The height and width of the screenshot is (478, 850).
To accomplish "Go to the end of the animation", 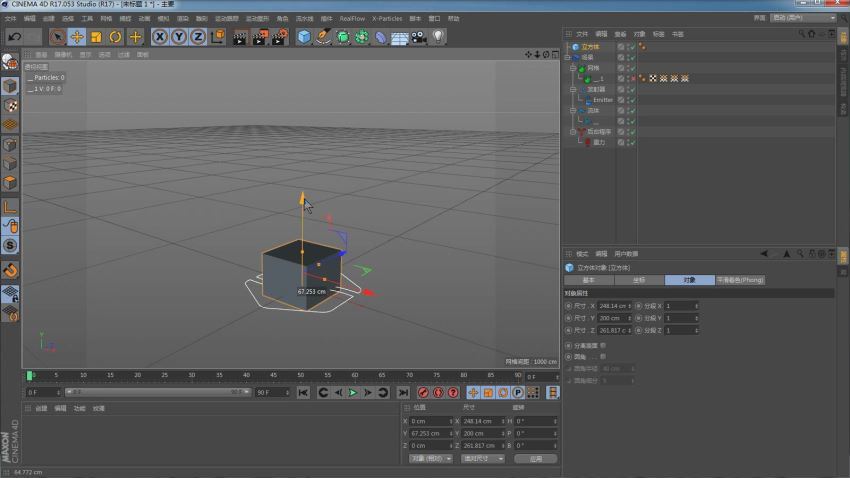I will point(403,392).
